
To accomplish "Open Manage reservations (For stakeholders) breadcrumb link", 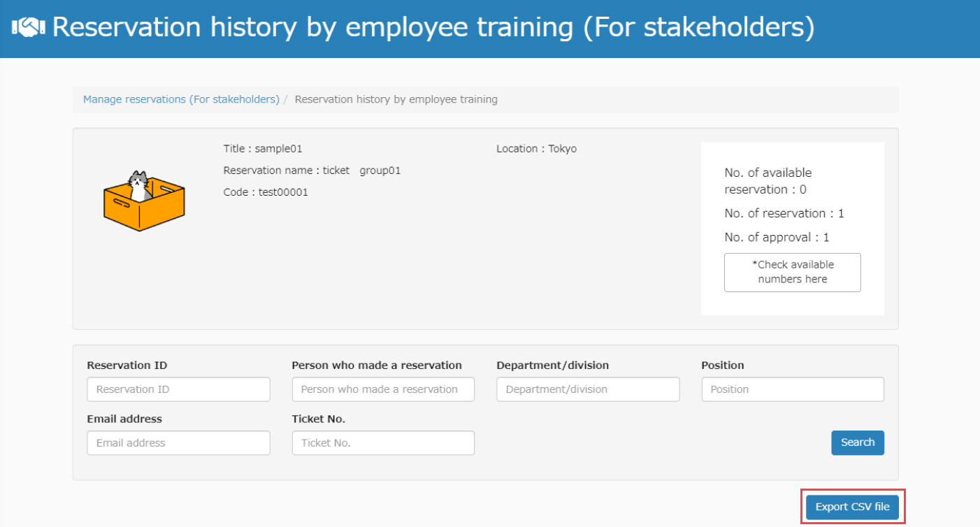I will [x=181, y=99].
